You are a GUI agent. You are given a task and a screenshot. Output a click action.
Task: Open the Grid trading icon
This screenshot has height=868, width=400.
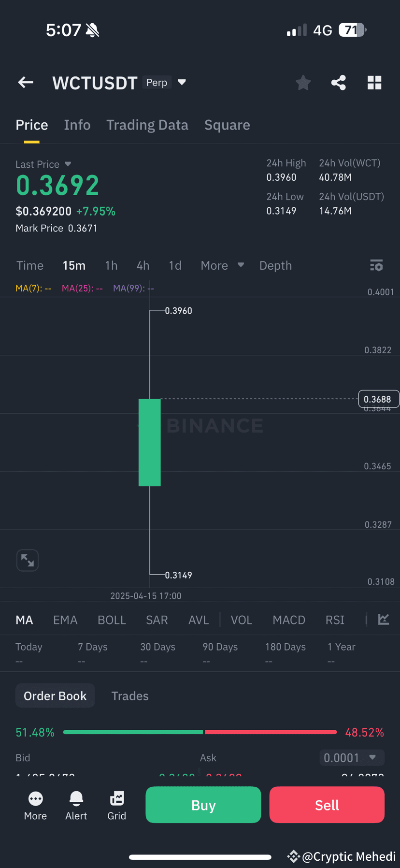coord(117,806)
